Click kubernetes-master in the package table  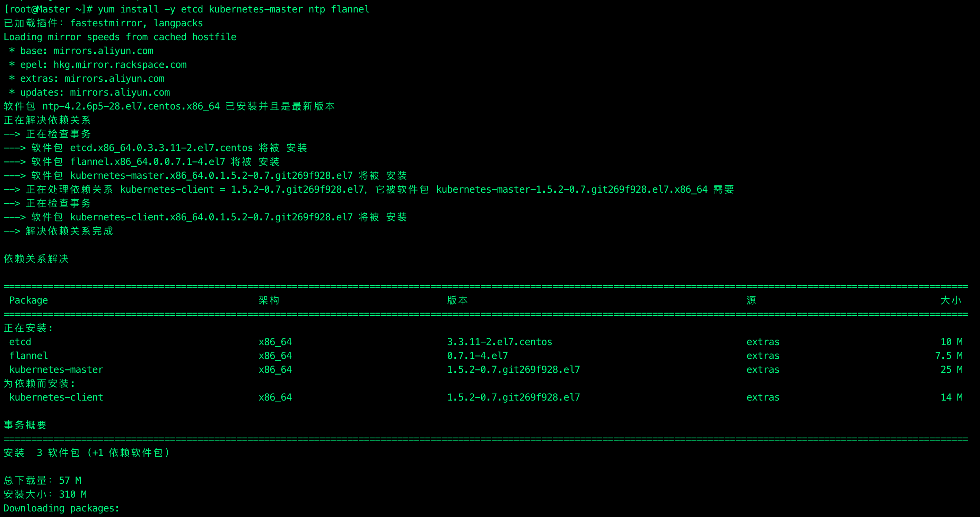pos(56,369)
